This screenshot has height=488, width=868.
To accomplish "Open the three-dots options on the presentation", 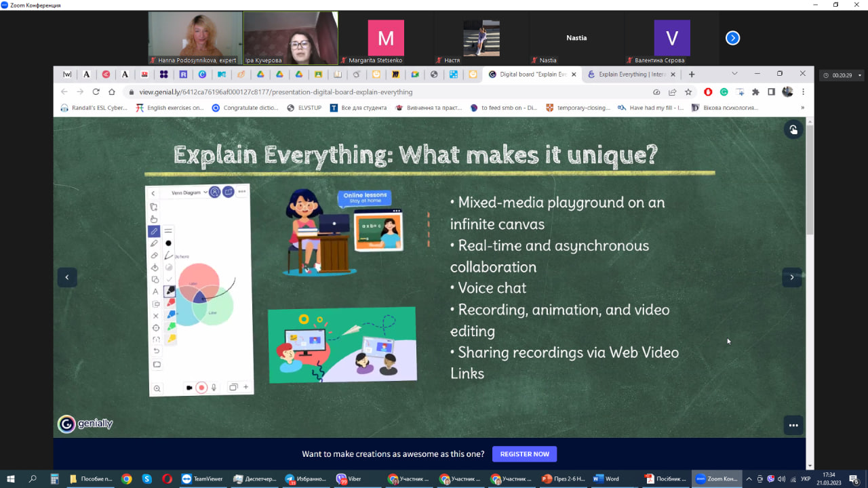I will 793,425.
